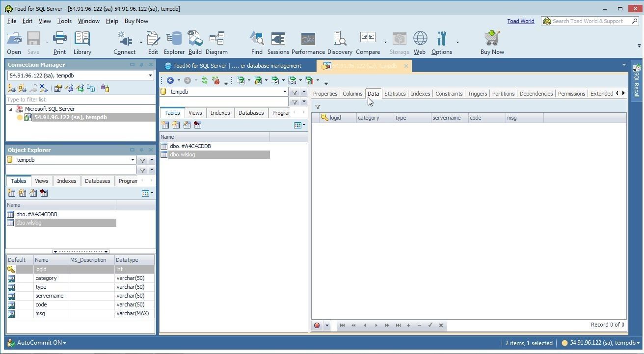
Task: Toggle AutoCommit ON in status bar
Action: (x=37, y=343)
